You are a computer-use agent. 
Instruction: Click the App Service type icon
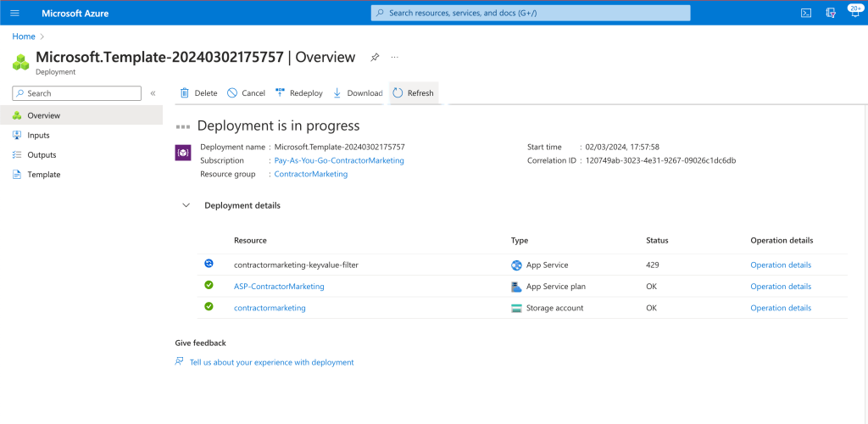[516, 265]
